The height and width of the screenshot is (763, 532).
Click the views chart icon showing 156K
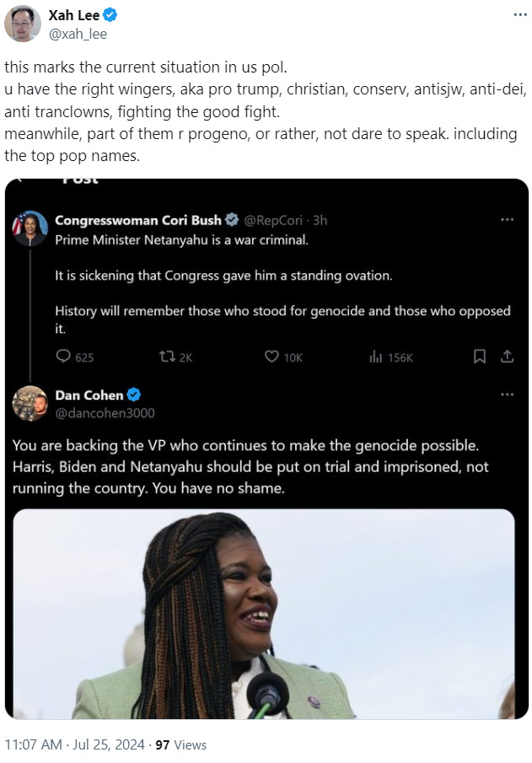[376, 357]
